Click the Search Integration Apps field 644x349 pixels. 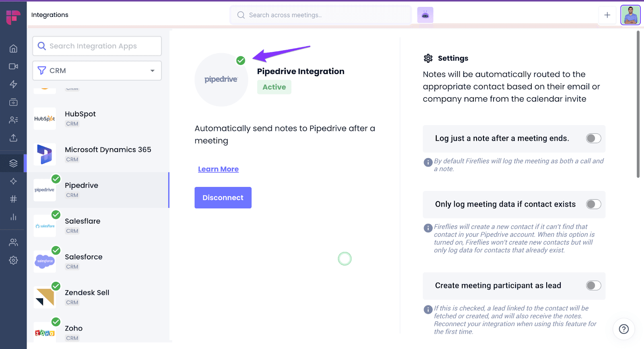(97, 46)
